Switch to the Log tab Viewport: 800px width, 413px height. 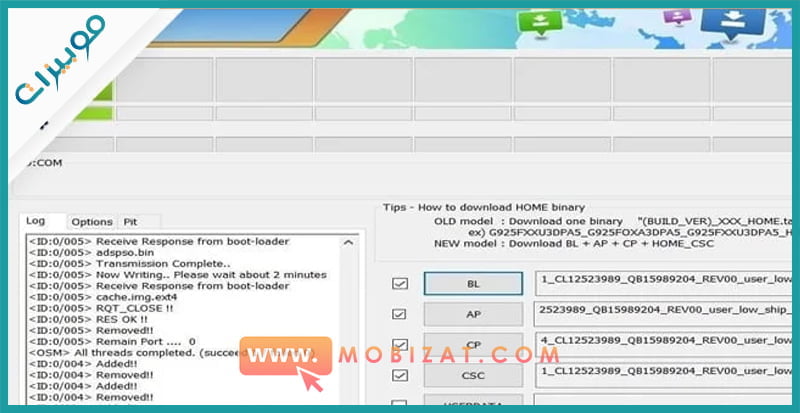click(x=35, y=222)
